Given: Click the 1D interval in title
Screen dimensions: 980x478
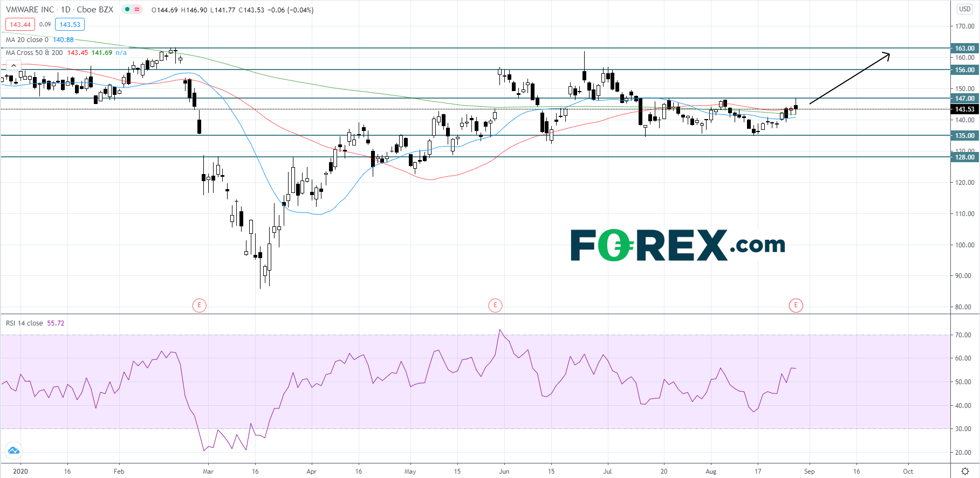Looking at the screenshot, I should [66, 10].
